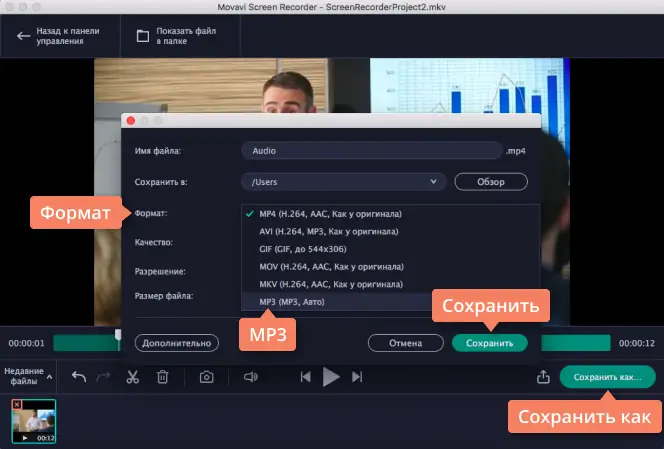Viewport: 664px width, 449px height.
Task: Go back to the control panel
Action: pyautogui.click(x=58, y=36)
